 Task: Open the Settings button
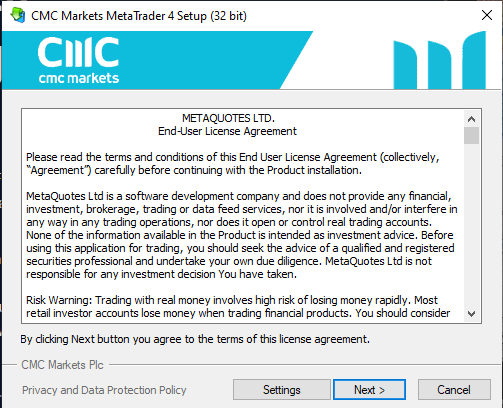tap(282, 389)
